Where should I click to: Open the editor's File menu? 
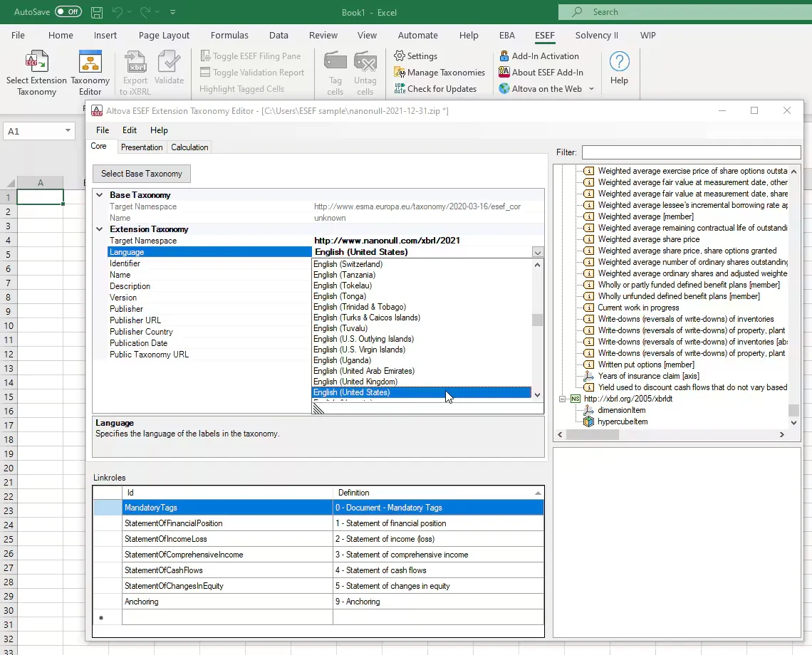tap(103, 130)
